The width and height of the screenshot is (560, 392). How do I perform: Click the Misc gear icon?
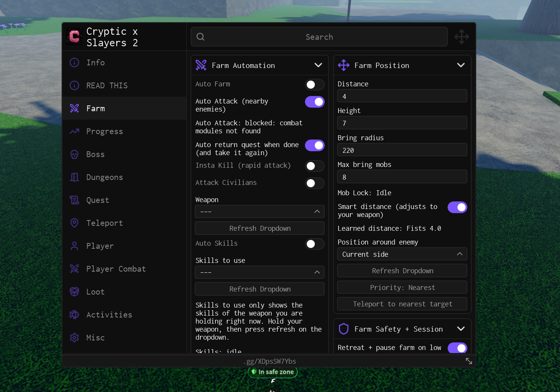click(75, 338)
